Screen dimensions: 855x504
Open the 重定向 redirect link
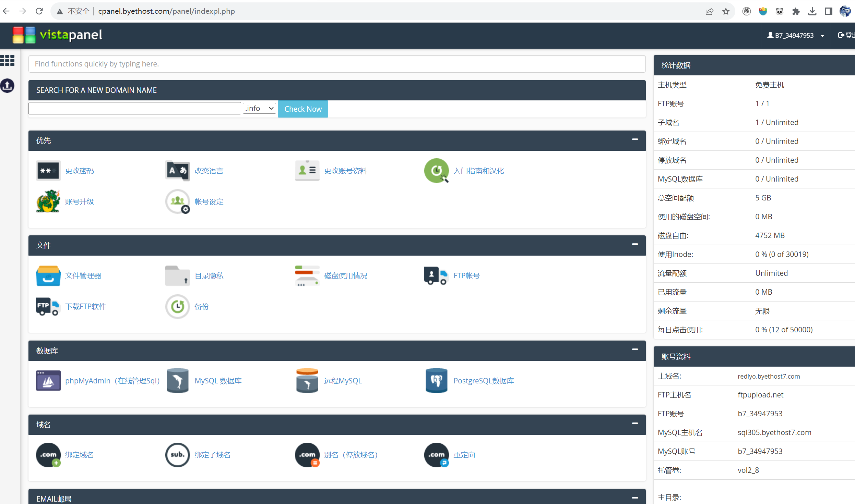(x=464, y=455)
